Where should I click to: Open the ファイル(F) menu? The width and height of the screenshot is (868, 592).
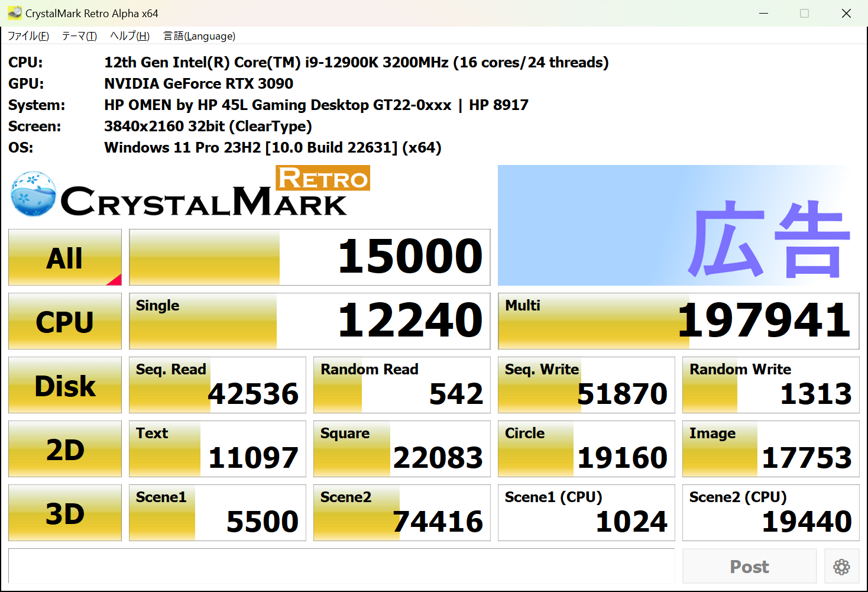click(28, 36)
